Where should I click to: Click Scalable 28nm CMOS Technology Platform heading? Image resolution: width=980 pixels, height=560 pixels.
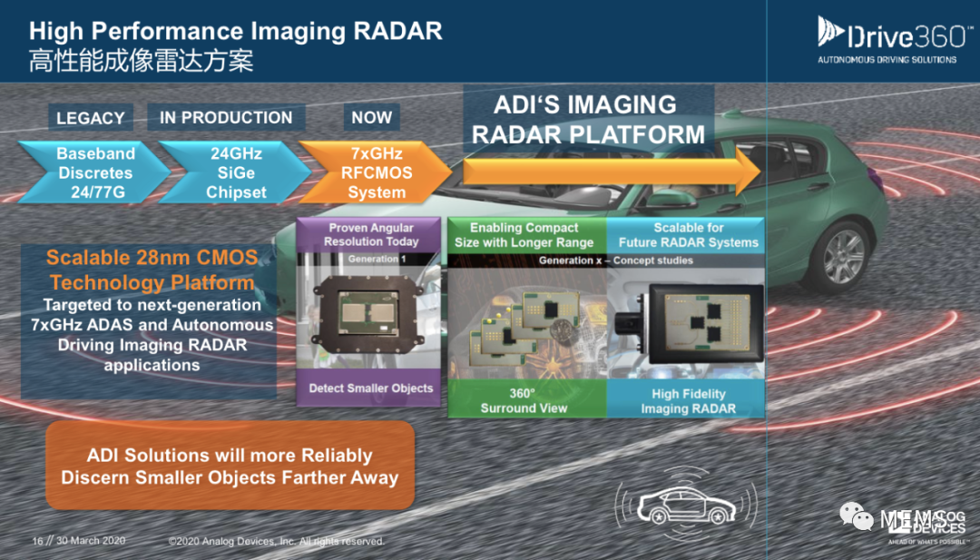pyautogui.click(x=152, y=270)
